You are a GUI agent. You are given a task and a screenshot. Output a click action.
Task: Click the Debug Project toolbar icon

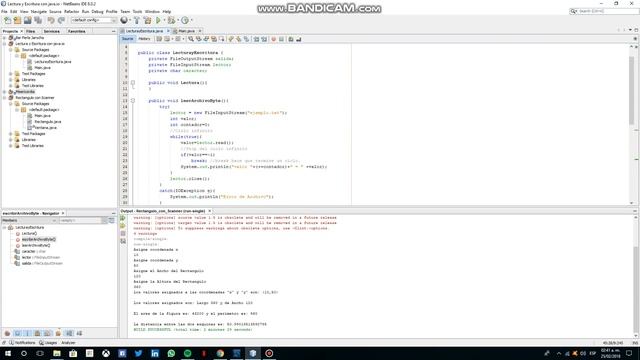[171, 20]
